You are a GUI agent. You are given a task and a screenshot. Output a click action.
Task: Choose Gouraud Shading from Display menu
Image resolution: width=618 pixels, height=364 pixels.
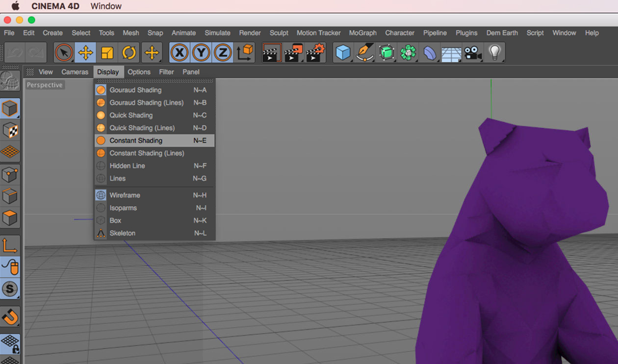tap(154, 90)
